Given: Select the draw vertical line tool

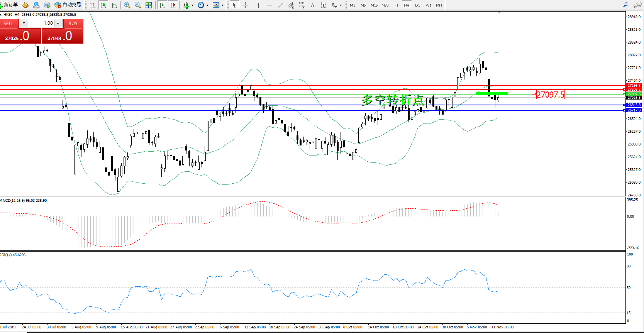Looking at the screenshot, I should 258,5.
